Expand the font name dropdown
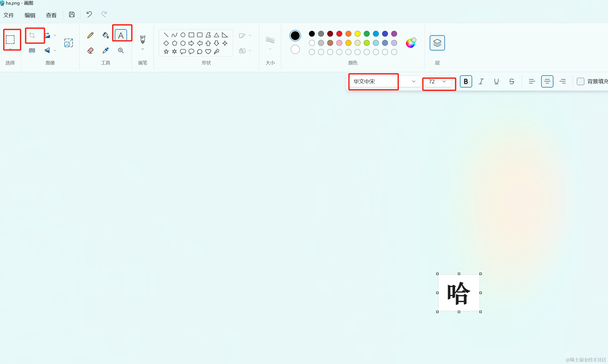This screenshot has height=364, width=608. click(x=413, y=81)
